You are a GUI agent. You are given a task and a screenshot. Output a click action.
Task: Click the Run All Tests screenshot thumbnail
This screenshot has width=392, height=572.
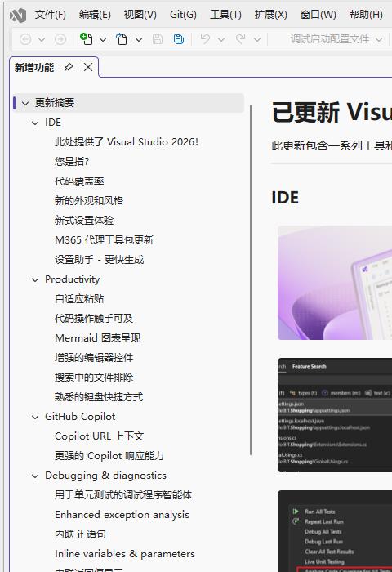tap(335, 531)
